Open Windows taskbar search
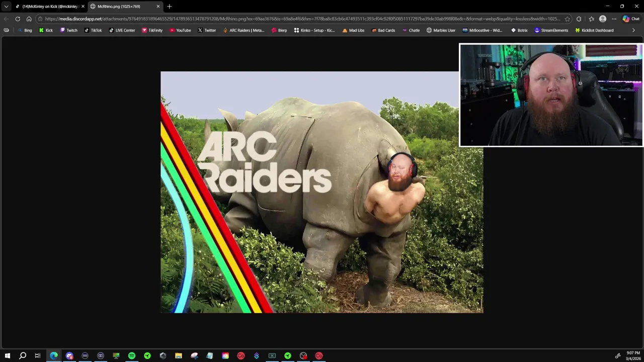 23,355
